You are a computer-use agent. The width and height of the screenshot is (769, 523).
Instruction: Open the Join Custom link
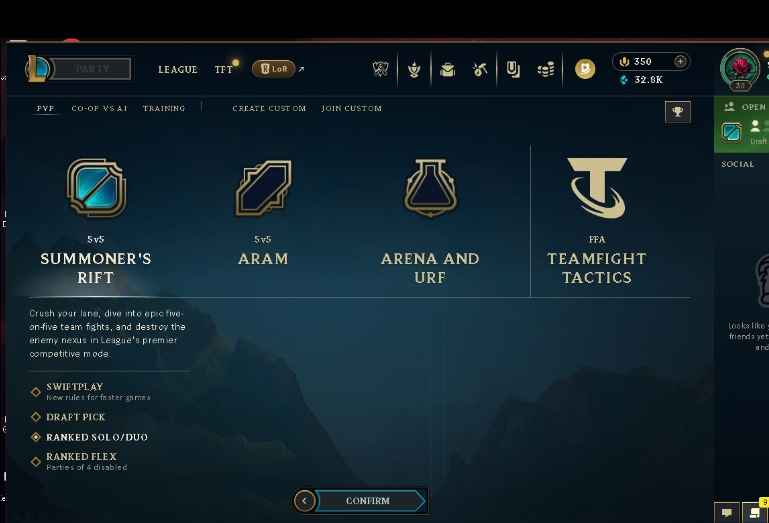click(x=352, y=108)
